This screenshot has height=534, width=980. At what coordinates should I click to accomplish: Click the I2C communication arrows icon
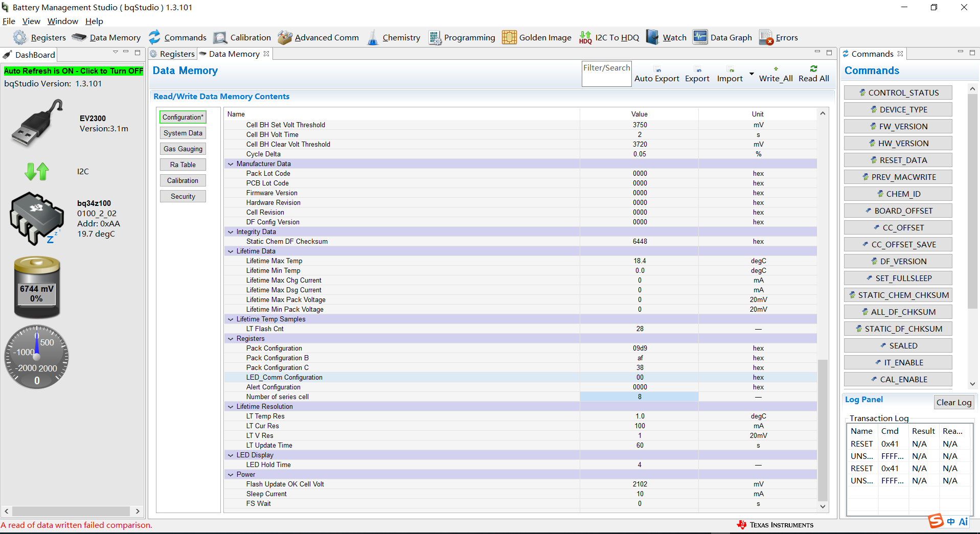point(37,171)
